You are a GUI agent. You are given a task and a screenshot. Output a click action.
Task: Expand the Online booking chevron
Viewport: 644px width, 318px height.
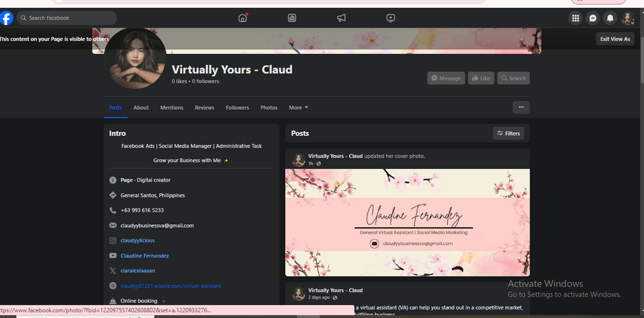click(x=164, y=301)
